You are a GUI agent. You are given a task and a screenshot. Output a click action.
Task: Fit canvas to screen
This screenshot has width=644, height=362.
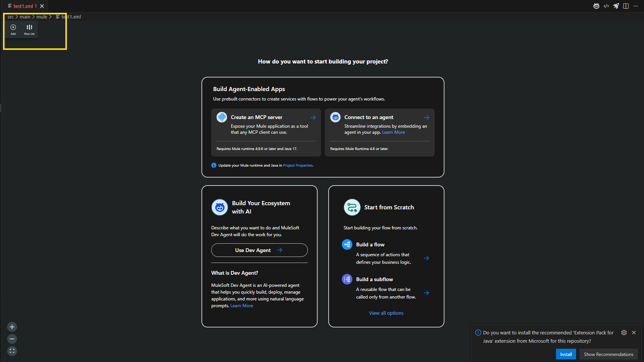[12, 351]
